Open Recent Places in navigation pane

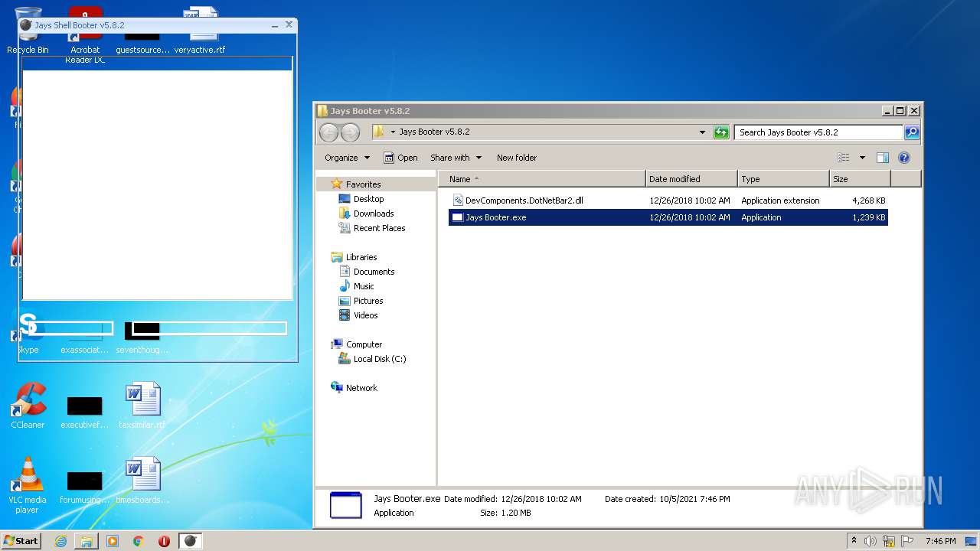click(x=379, y=228)
